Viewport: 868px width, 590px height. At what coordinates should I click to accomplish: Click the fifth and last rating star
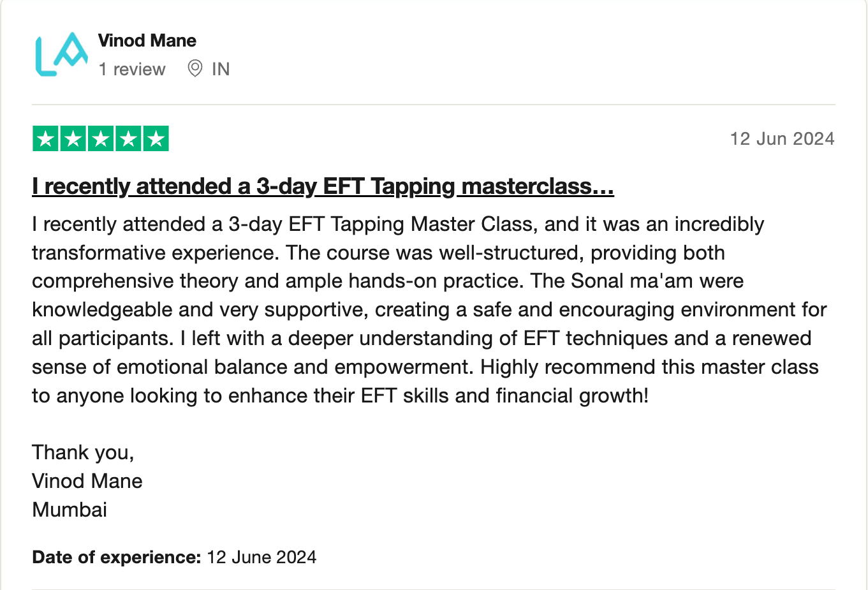click(156, 139)
